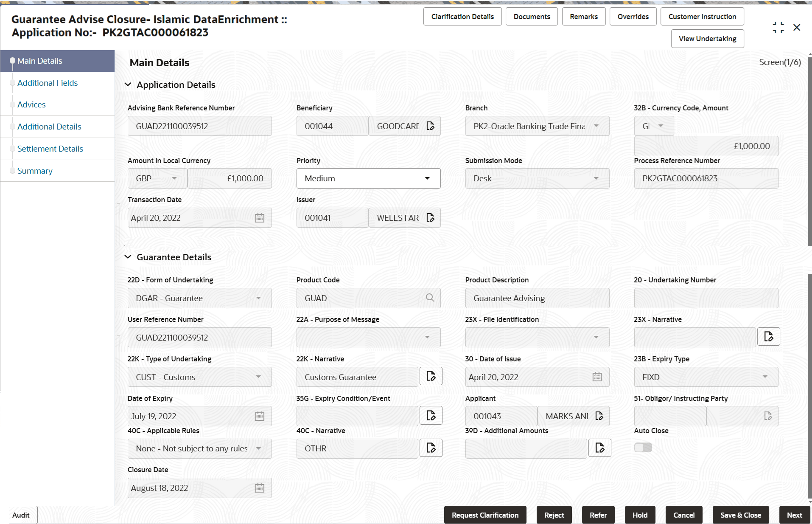Click the search icon in Product Code field
Image resolution: width=812 pixels, height=524 pixels.
(430, 298)
